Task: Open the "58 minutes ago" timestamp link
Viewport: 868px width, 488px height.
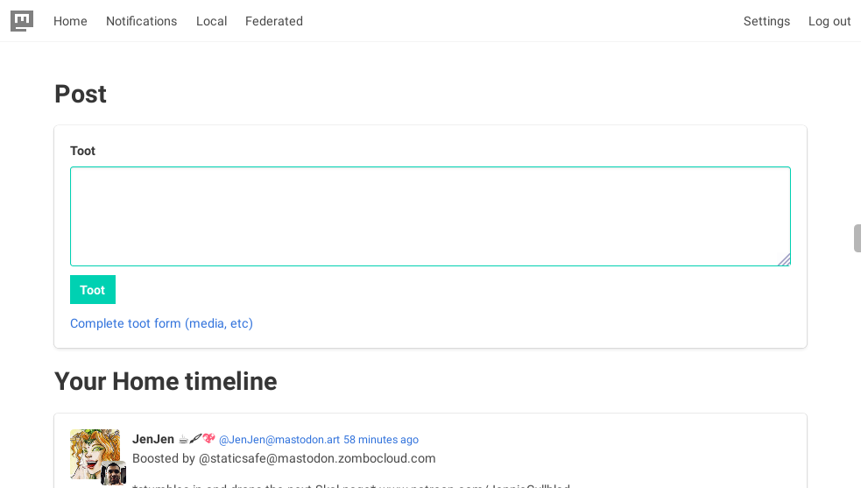Action: click(x=380, y=440)
